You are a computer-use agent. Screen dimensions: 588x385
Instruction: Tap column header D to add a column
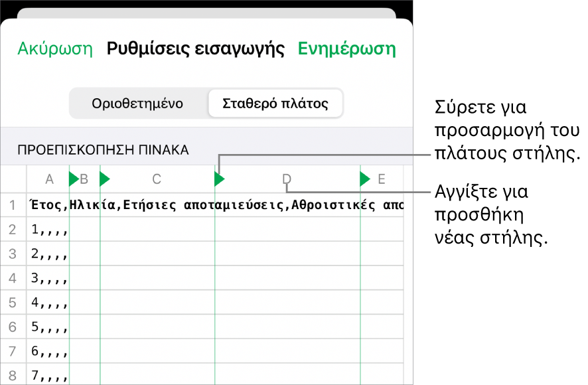pos(287,179)
